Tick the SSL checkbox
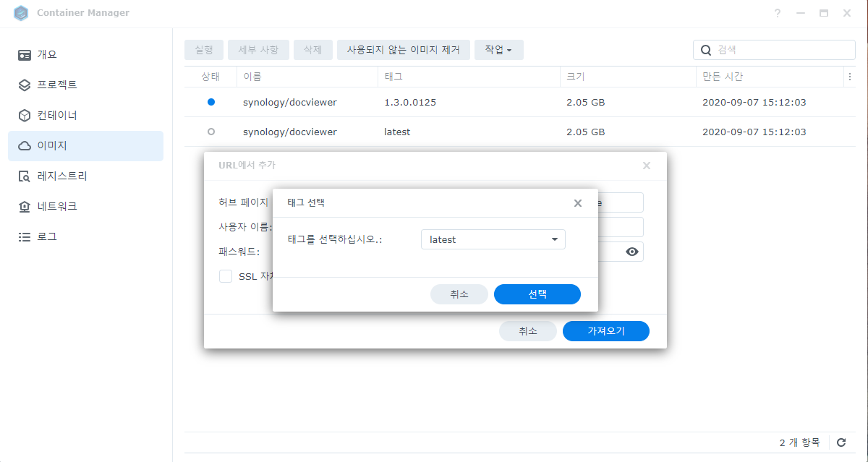The height and width of the screenshot is (462, 868). [226, 276]
